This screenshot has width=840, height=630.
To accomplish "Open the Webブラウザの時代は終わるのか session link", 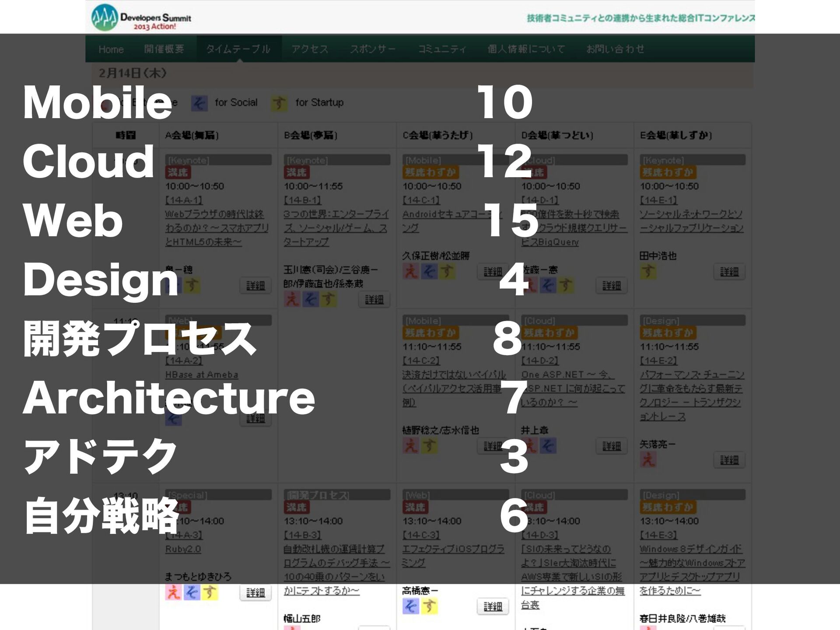I will point(217,228).
